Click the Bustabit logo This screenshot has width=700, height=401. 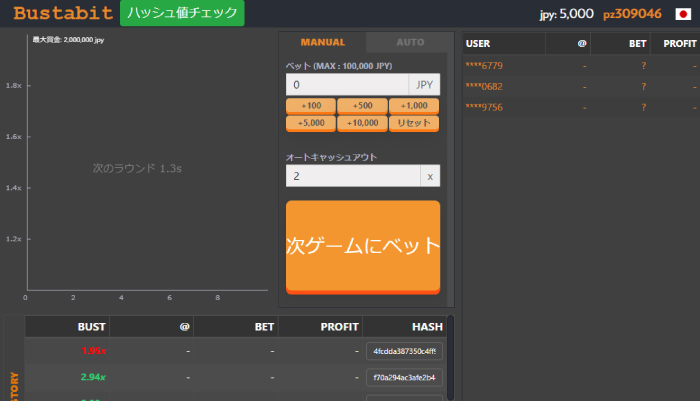tap(63, 14)
